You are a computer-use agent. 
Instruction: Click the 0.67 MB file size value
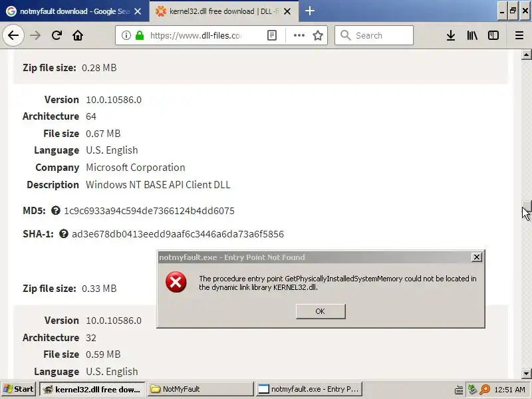click(x=103, y=134)
